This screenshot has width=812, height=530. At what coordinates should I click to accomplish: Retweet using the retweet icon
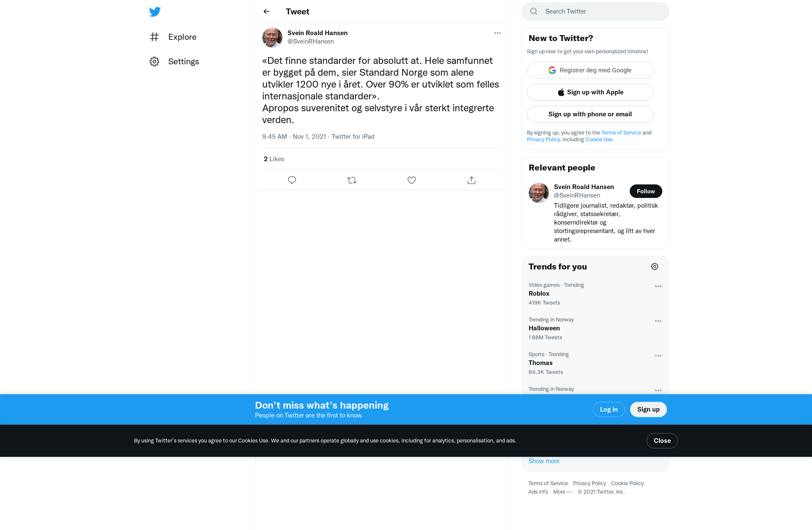[352, 180]
